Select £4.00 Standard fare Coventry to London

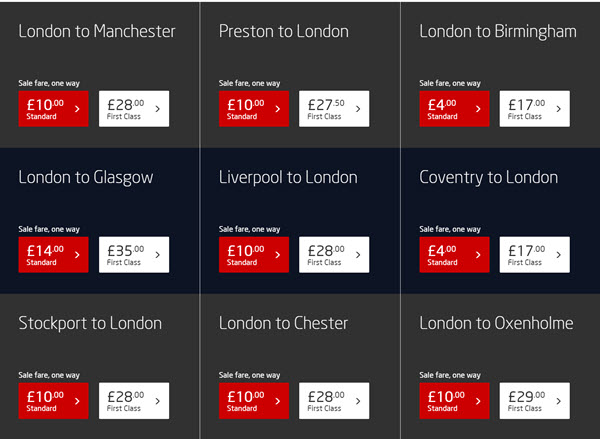click(454, 255)
